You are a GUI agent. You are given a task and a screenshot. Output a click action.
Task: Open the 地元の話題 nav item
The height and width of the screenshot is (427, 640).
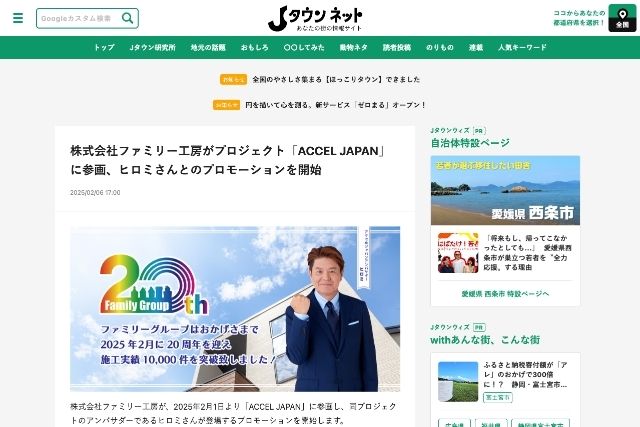[208, 47]
